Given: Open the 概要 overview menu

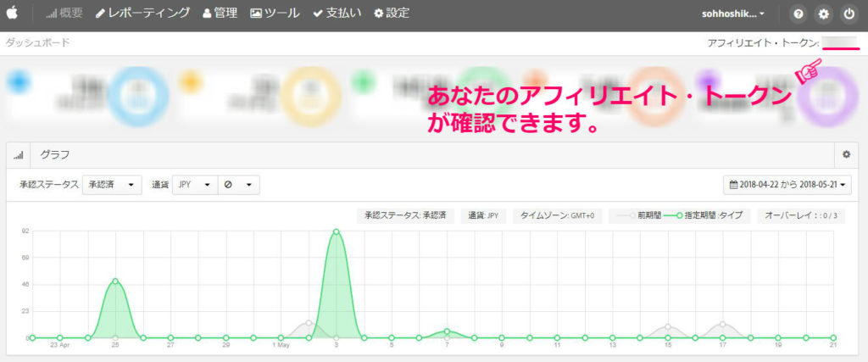Looking at the screenshot, I should point(64,14).
